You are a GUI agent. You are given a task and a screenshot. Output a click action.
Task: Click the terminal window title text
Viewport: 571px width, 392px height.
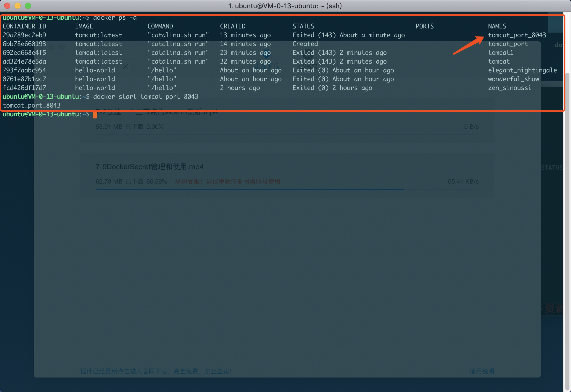pyautogui.click(x=285, y=6)
